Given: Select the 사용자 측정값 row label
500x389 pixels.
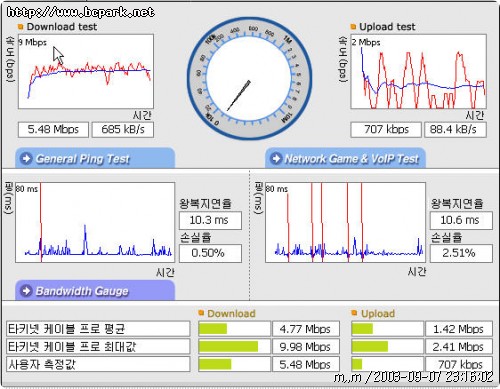Looking at the screenshot, I should click(98, 364).
